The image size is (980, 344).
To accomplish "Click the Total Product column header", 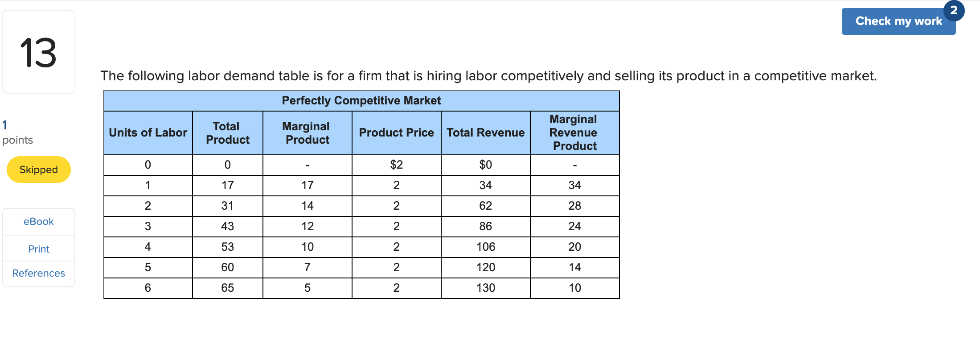I will [227, 133].
